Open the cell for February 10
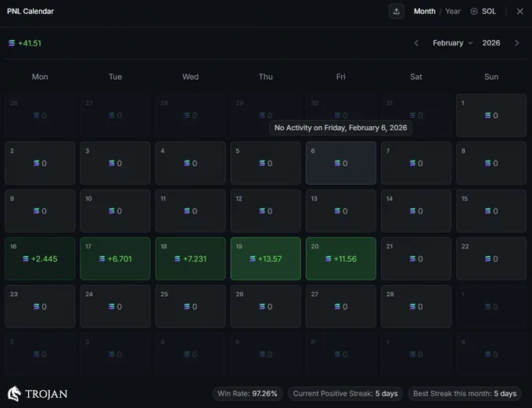The width and height of the screenshot is (532, 408). point(115,211)
